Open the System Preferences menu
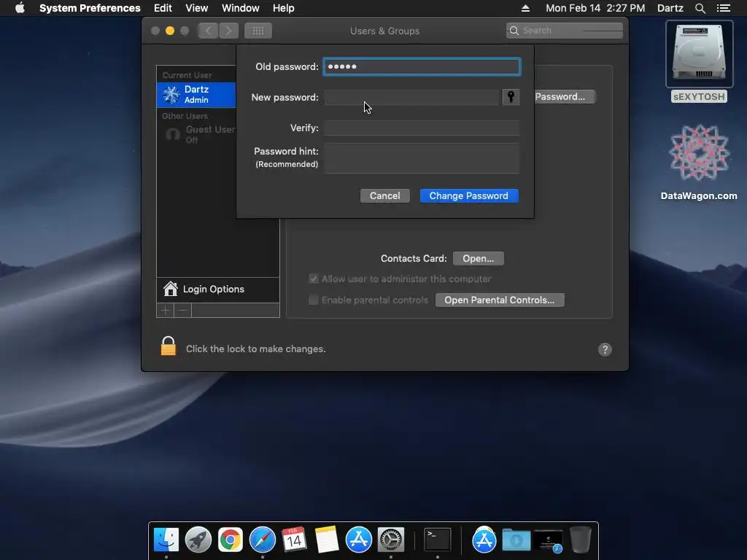The image size is (747, 560). tap(90, 8)
